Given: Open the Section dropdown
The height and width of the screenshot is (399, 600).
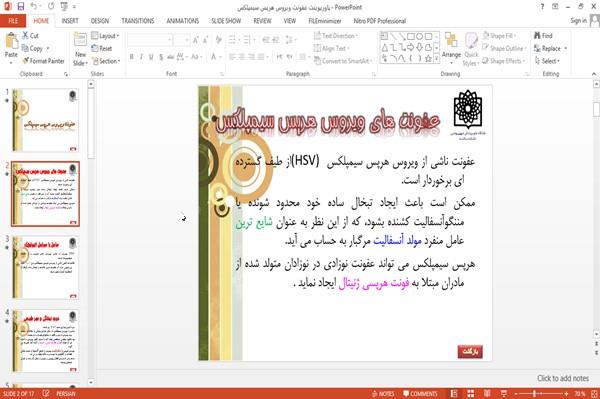Looking at the screenshot, I should pos(106,61).
